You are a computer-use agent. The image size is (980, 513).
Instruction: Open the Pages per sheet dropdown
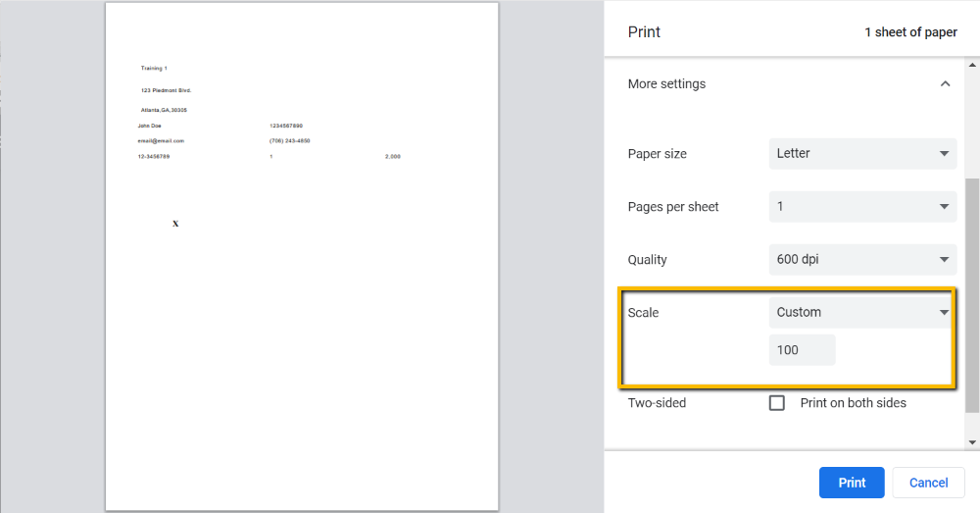tap(862, 207)
